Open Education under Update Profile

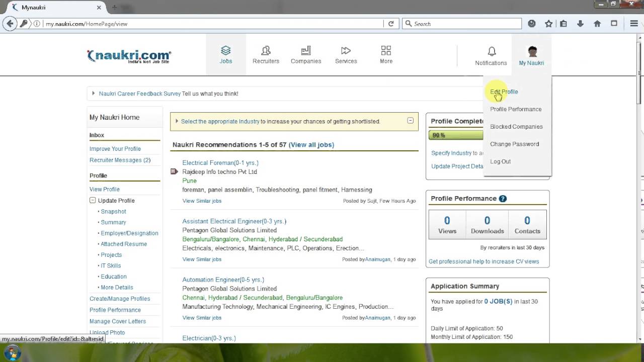click(114, 277)
